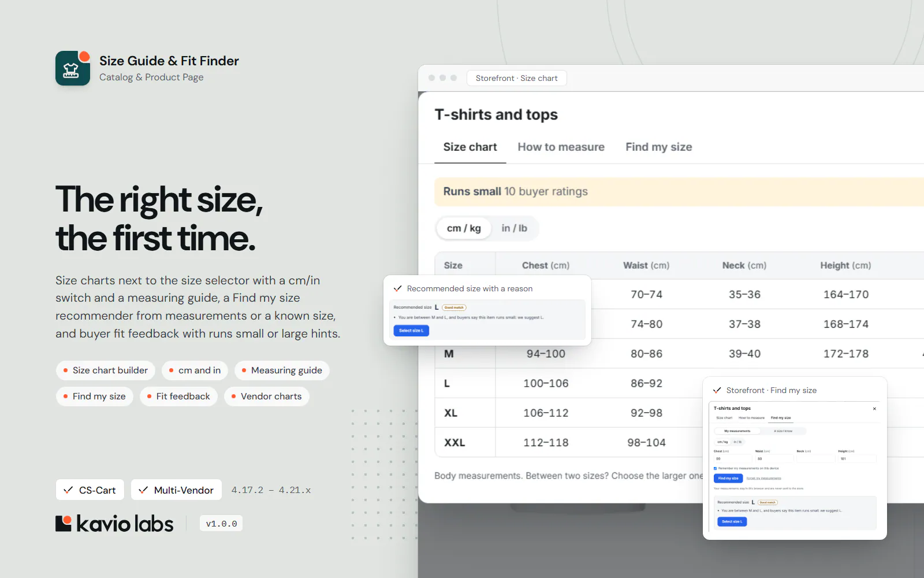Image resolution: width=924 pixels, height=578 pixels.
Task: Click the 'Runs small 10 buyer ratings' banner
Action: coord(679,191)
